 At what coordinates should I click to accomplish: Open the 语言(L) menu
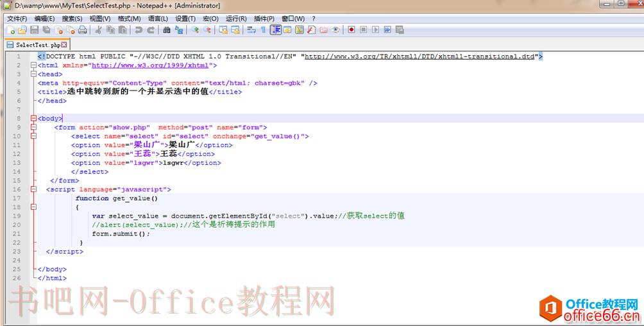(x=158, y=19)
